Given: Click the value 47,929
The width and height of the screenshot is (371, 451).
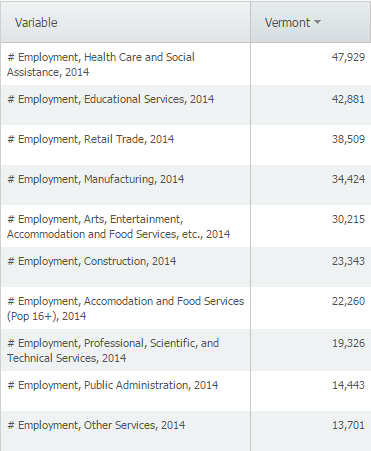Looking at the screenshot, I should (x=348, y=57).
